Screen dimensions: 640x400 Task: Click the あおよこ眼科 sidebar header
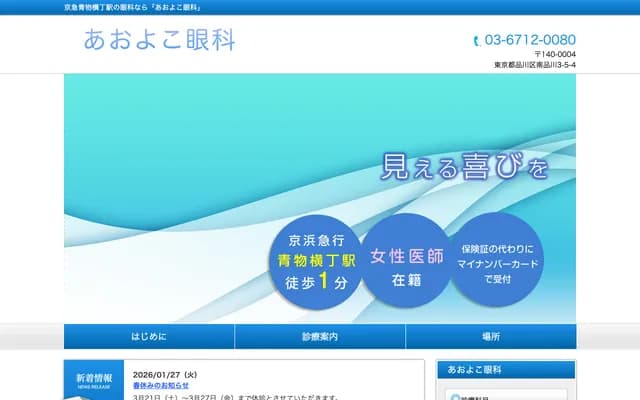pos(506,370)
